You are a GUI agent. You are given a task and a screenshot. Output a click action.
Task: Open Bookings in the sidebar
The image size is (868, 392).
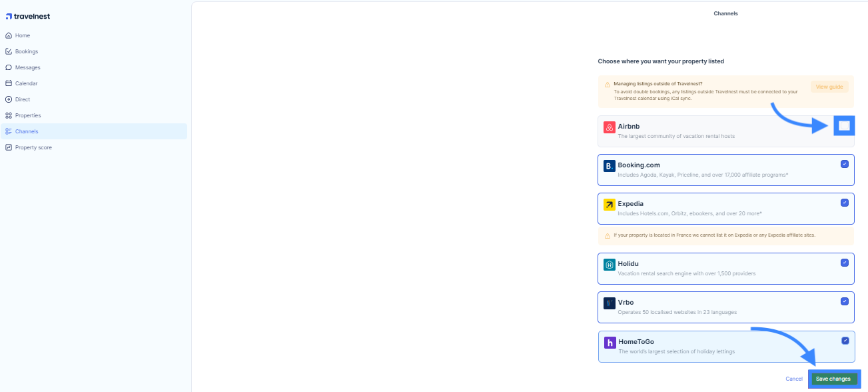coord(26,51)
